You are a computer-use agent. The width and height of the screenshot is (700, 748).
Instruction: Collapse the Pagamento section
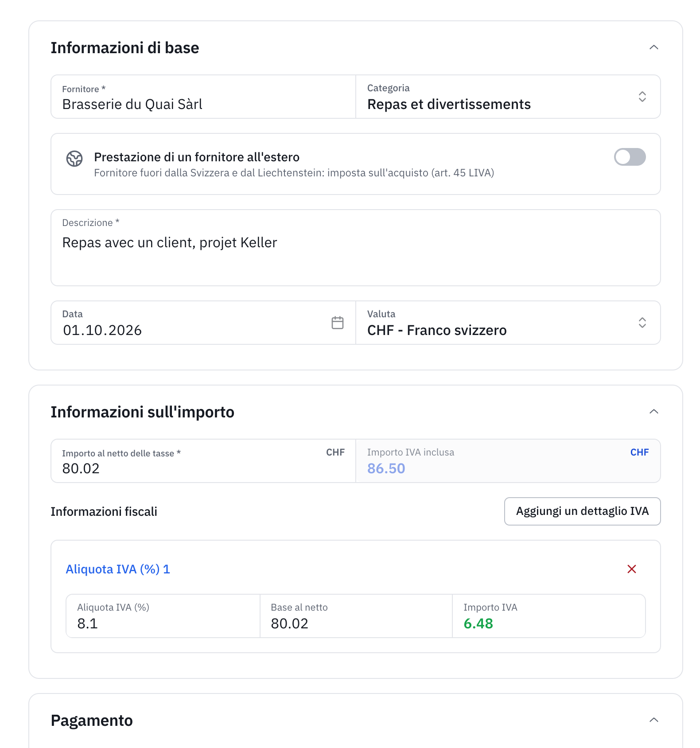point(654,720)
